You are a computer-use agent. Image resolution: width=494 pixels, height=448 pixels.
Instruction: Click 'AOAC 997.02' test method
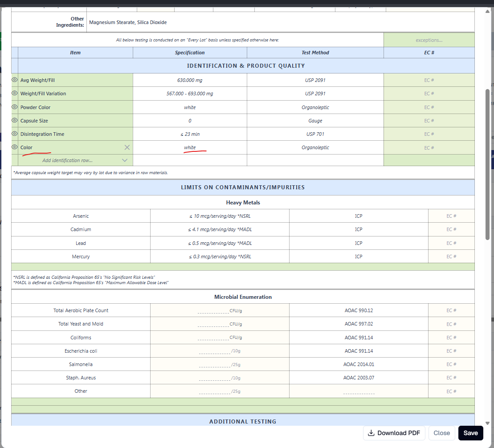click(359, 324)
